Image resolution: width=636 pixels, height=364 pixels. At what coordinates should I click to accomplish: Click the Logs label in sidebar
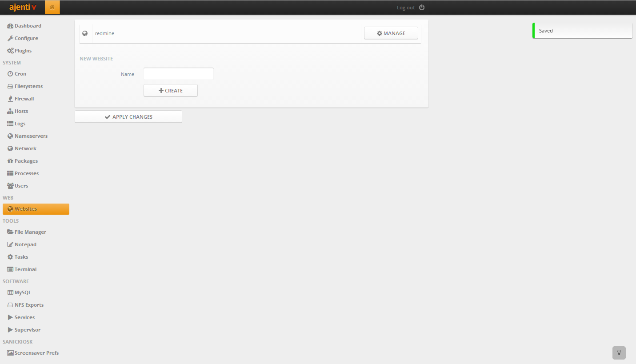pos(20,124)
